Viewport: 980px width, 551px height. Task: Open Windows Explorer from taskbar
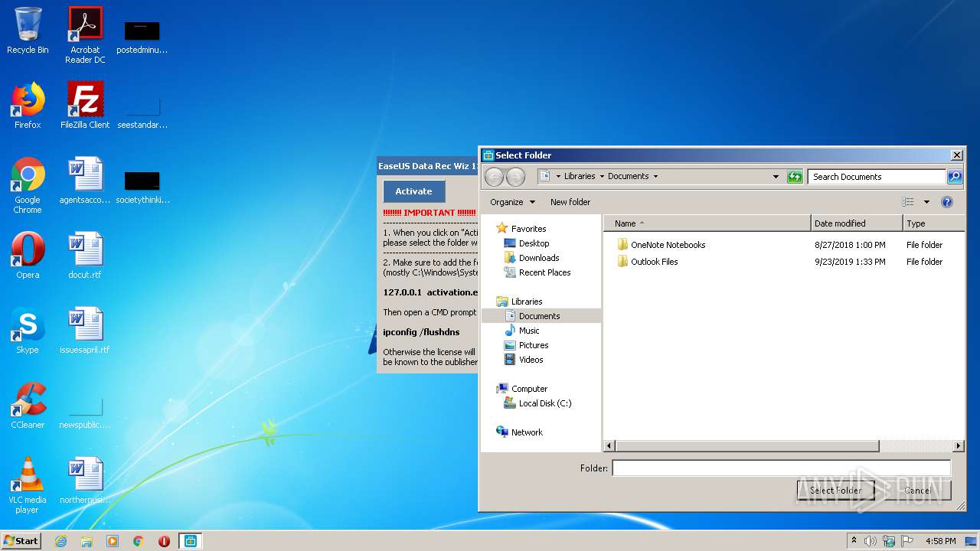coord(87,541)
